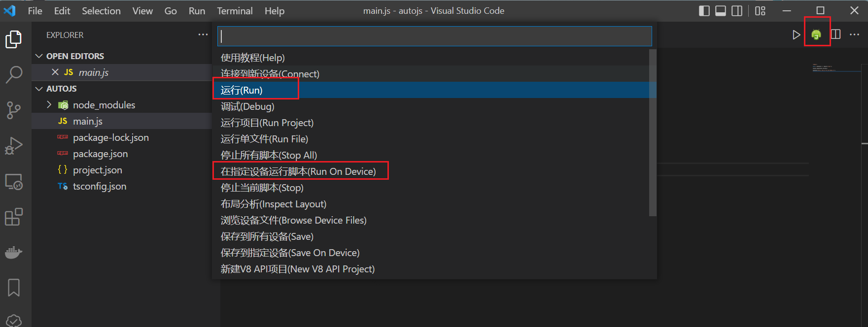The width and height of the screenshot is (868, 327).
Task: Click the editor minimap preview
Action: tap(836, 68)
